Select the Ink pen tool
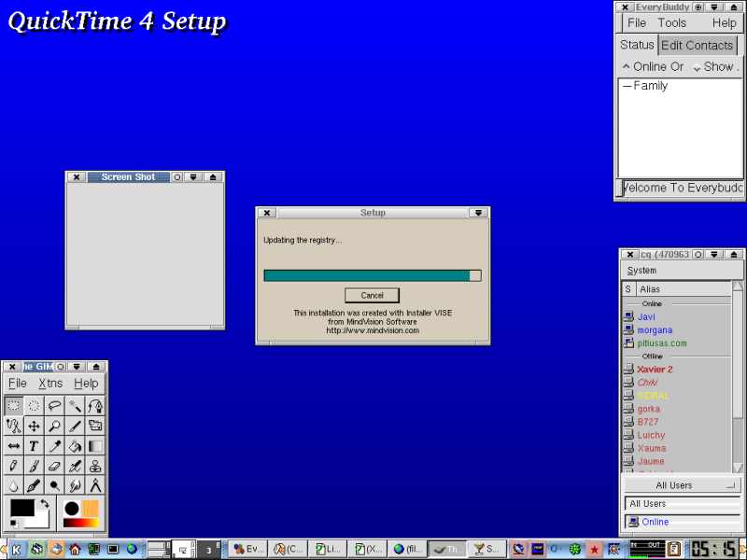This screenshot has height=560, width=747. [x=34, y=485]
